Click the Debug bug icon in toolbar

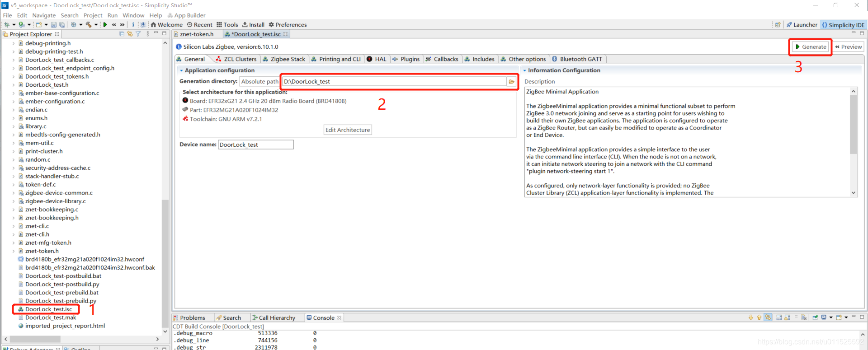tap(7, 24)
